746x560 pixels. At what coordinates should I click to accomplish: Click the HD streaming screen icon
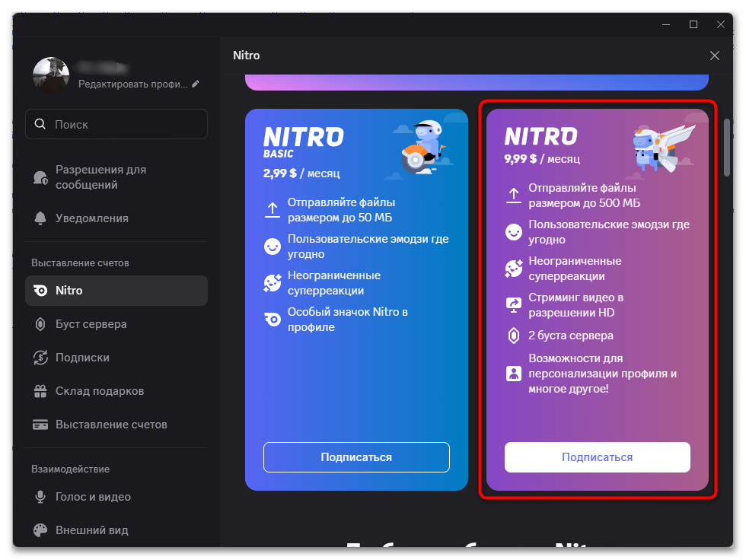(x=513, y=304)
